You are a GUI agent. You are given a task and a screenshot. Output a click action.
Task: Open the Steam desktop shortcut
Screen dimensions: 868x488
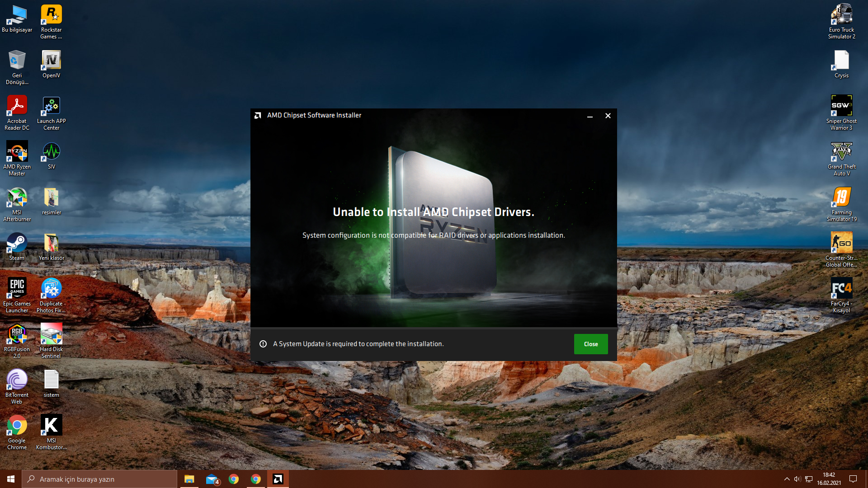click(17, 247)
